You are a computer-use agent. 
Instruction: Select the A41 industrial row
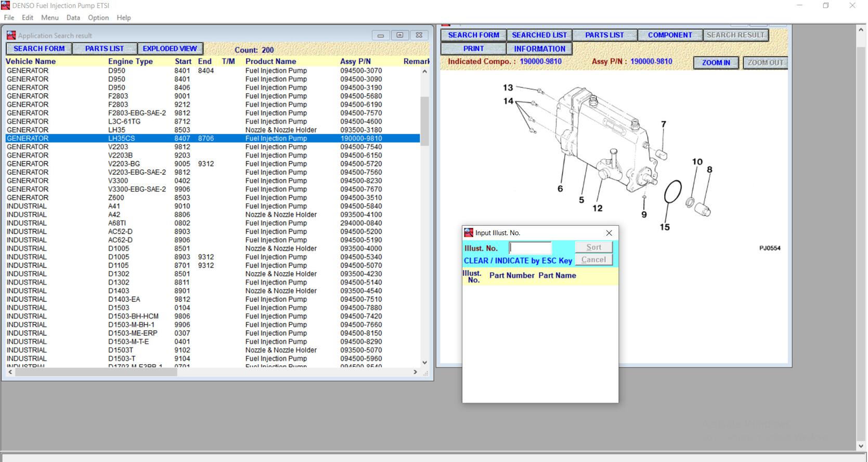(x=213, y=206)
